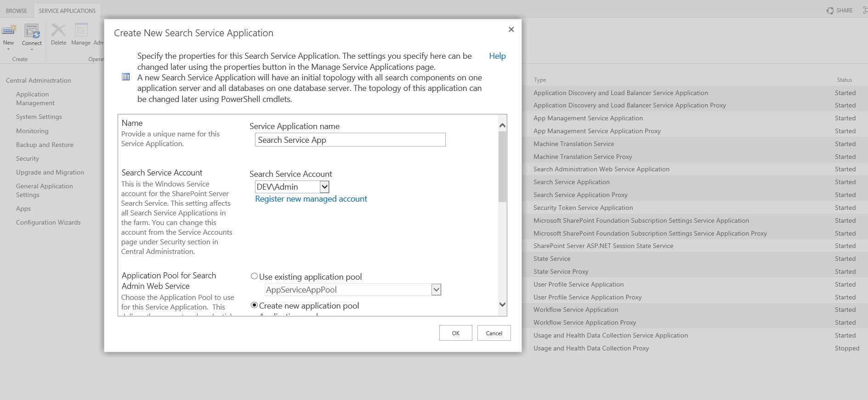
Task: Click the Service Application name input field
Action: pyautogui.click(x=350, y=140)
